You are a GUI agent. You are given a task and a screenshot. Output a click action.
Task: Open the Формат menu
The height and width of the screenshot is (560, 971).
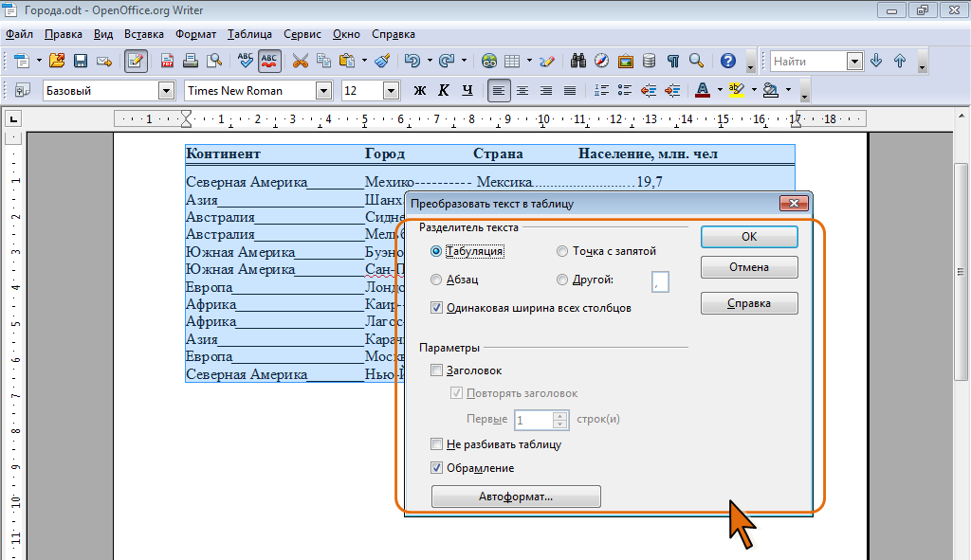tap(195, 34)
